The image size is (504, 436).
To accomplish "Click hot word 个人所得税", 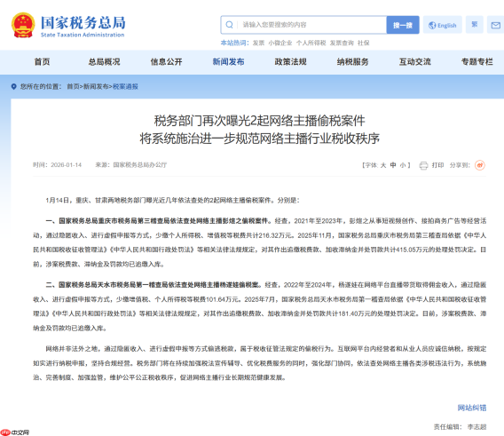I will [x=311, y=43].
